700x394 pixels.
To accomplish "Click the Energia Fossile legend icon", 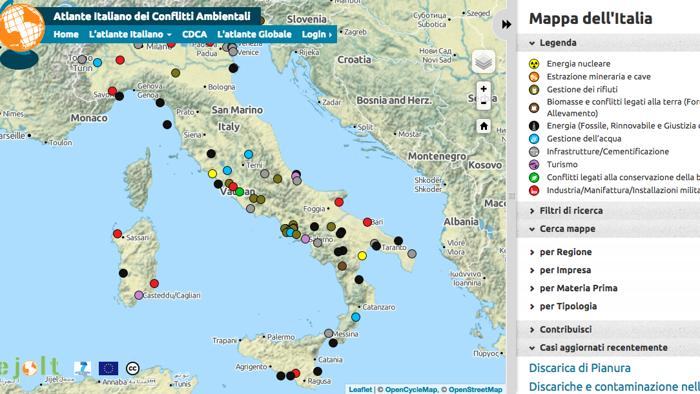I will tap(534, 126).
